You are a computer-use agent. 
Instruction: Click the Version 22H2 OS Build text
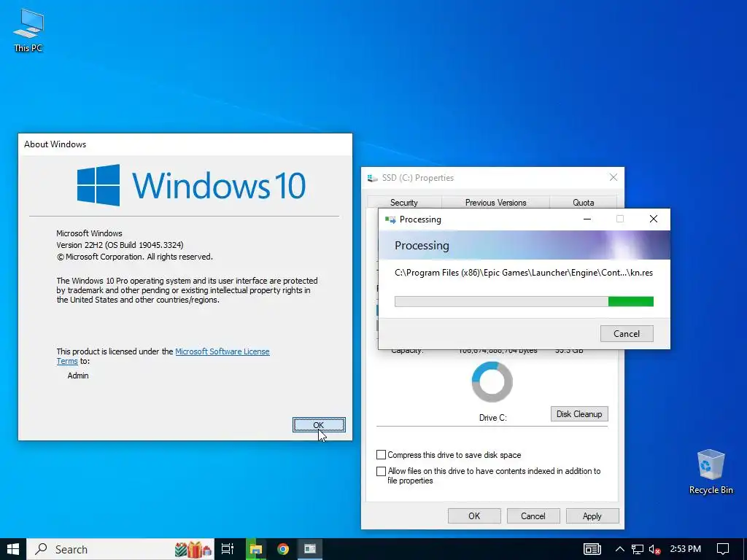(120, 245)
